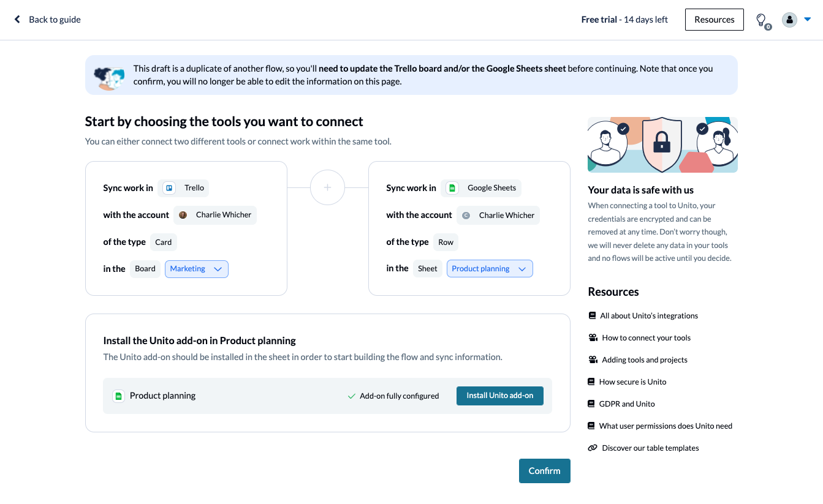
Task: Click the plus circle between the tools
Action: [327, 187]
